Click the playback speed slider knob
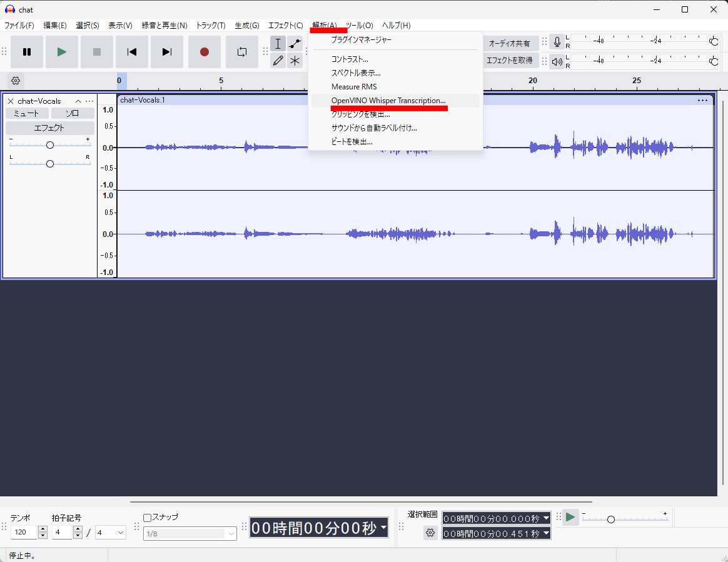This screenshot has height=562, width=728. (x=611, y=519)
